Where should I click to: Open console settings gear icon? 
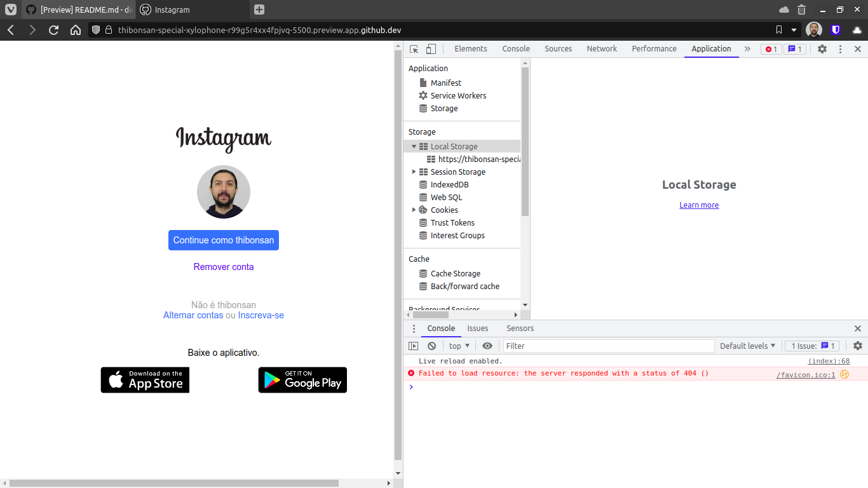[858, 346]
